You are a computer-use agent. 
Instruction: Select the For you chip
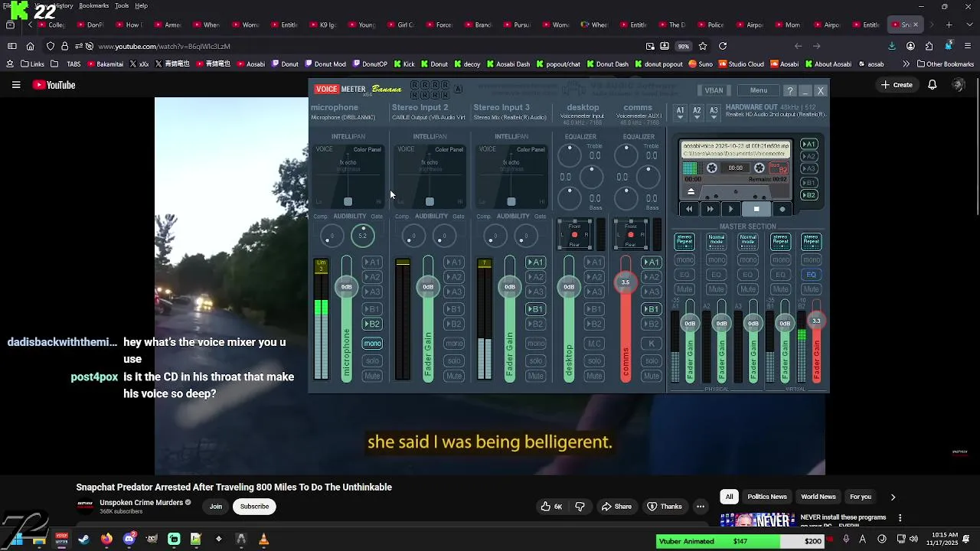(861, 497)
